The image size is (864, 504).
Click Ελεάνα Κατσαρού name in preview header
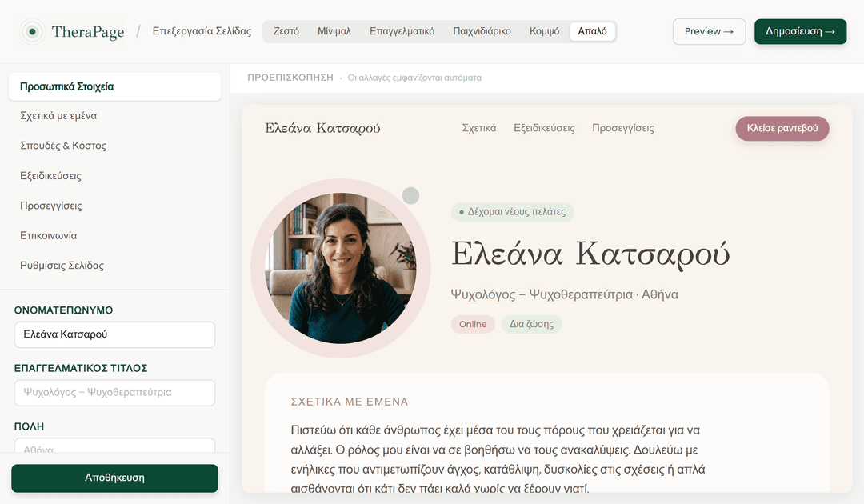322,128
